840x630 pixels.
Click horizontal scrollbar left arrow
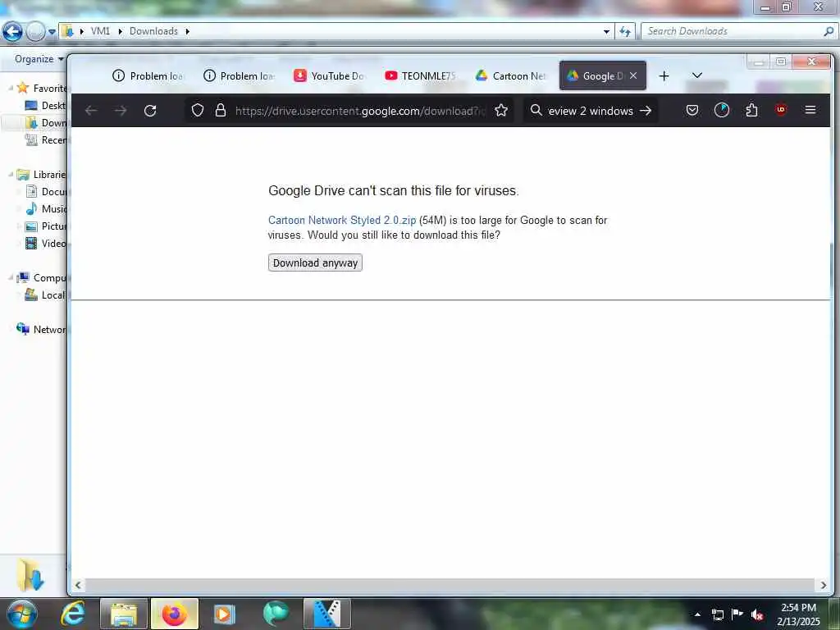(78, 585)
